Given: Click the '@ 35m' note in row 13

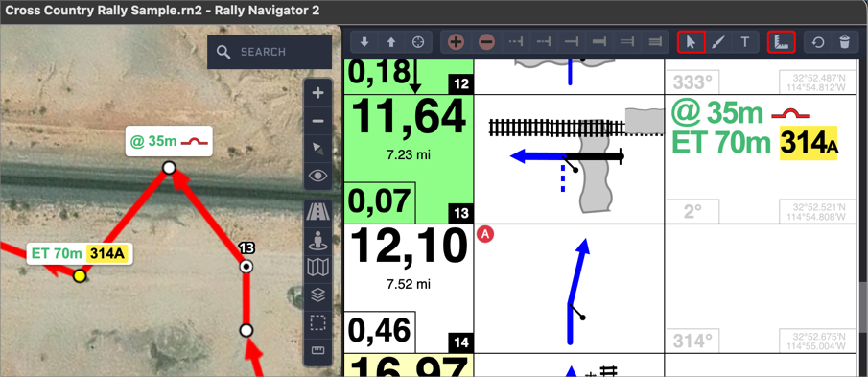Looking at the screenshot, I should (x=741, y=113).
